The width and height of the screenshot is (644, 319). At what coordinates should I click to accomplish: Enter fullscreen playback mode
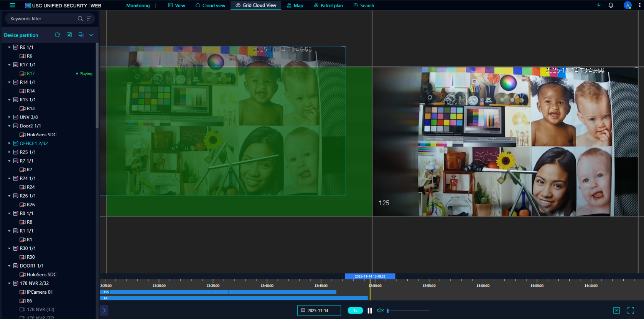pos(630,310)
